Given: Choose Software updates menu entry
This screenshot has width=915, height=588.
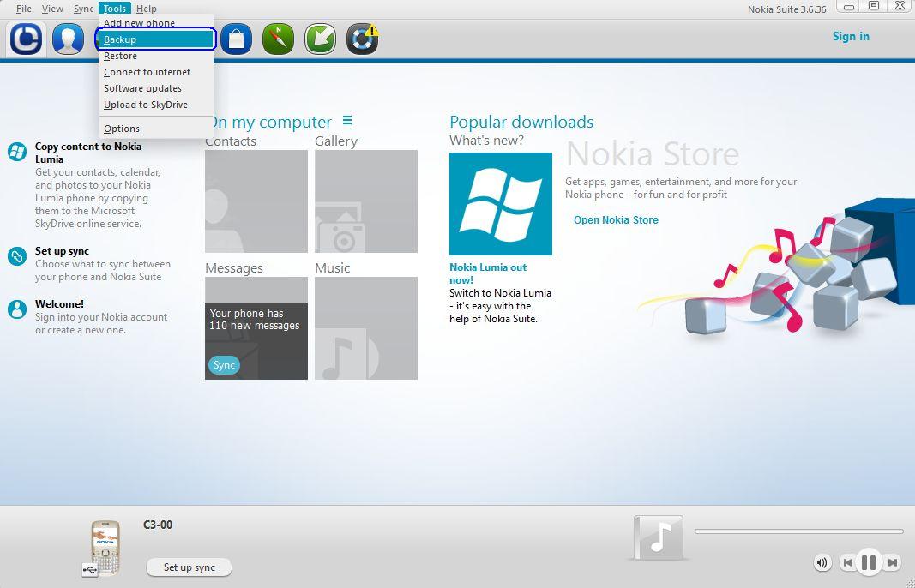Looking at the screenshot, I should pos(156,88).
